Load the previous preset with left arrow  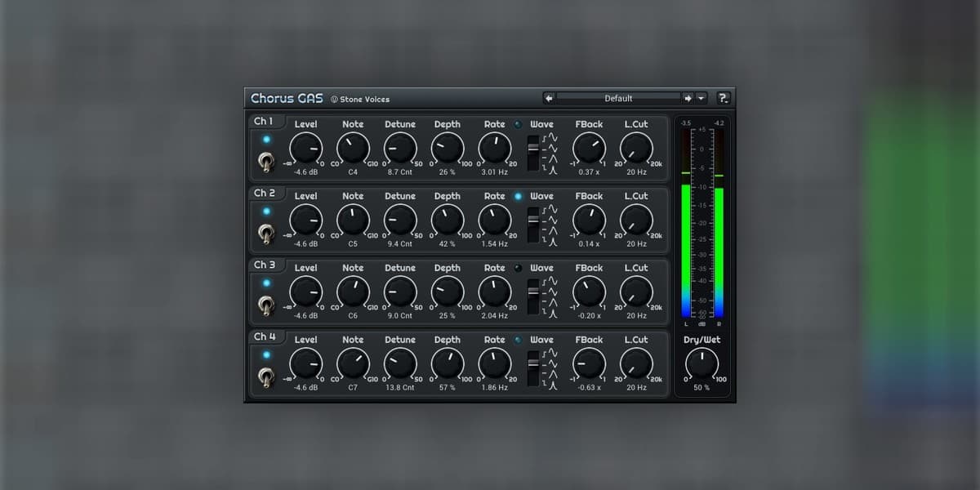click(x=549, y=98)
